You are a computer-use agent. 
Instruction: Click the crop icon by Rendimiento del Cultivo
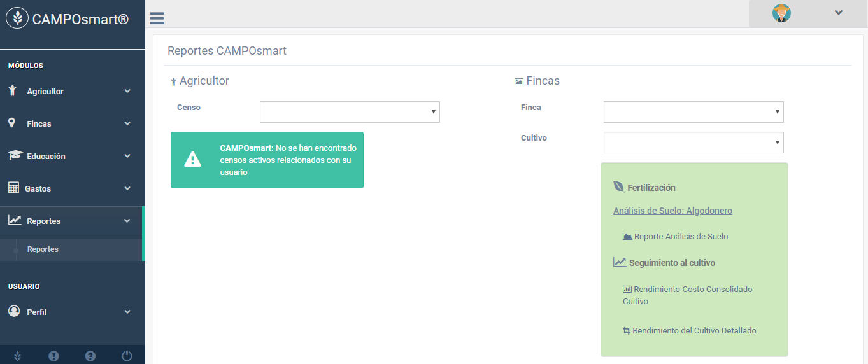tap(627, 331)
